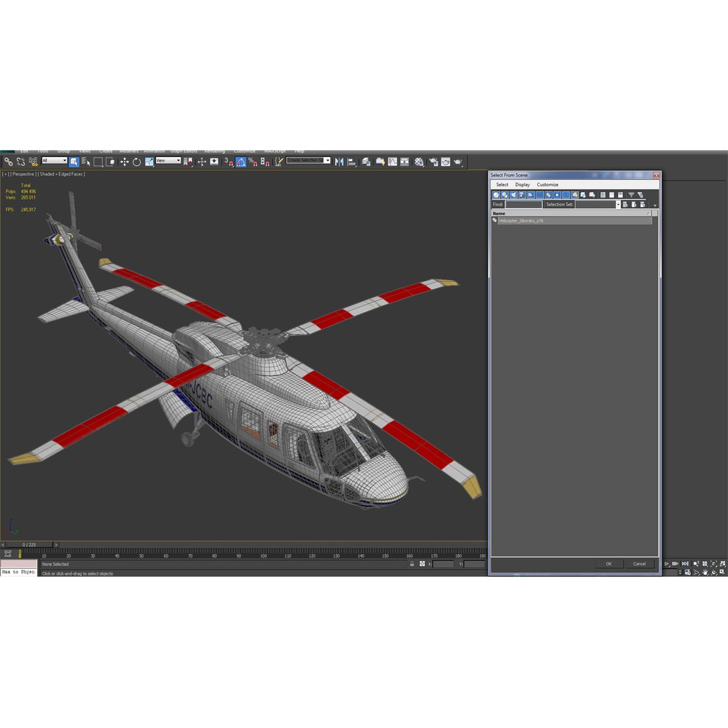
Task: Click the Use Pivot Point Center icon
Action: 187,162
